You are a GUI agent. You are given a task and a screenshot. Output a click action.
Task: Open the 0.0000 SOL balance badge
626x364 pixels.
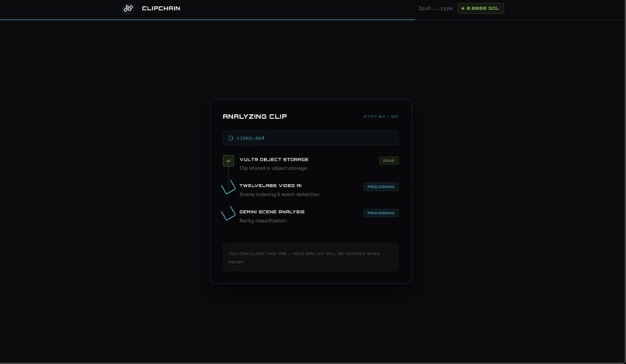[x=480, y=9]
